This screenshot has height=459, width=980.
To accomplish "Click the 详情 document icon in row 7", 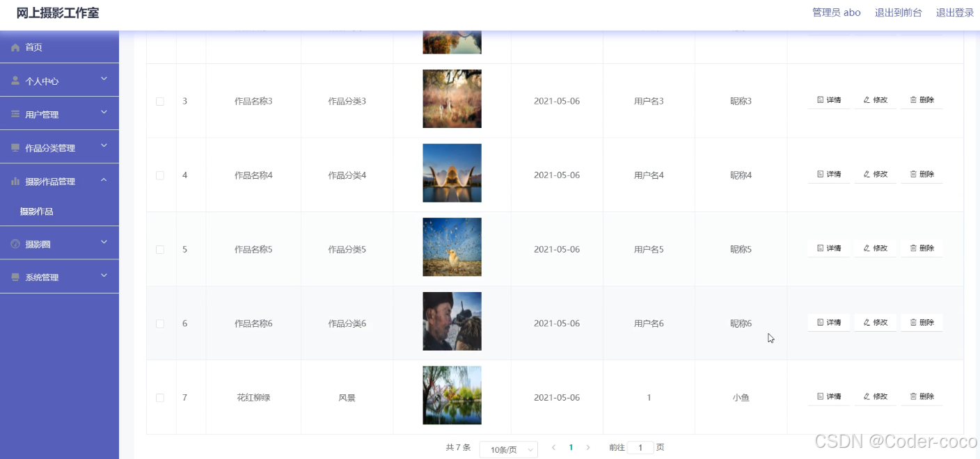I will pos(820,396).
